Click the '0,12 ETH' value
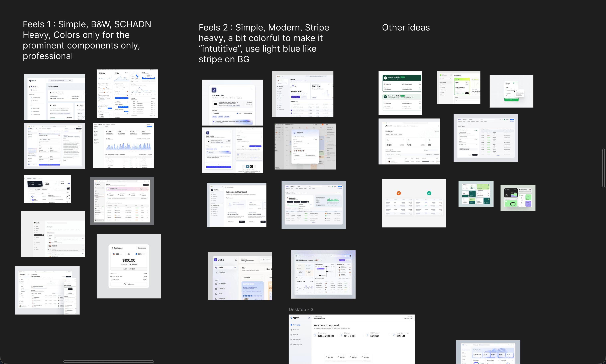This screenshot has height=364, width=606. pyautogui.click(x=349, y=336)
